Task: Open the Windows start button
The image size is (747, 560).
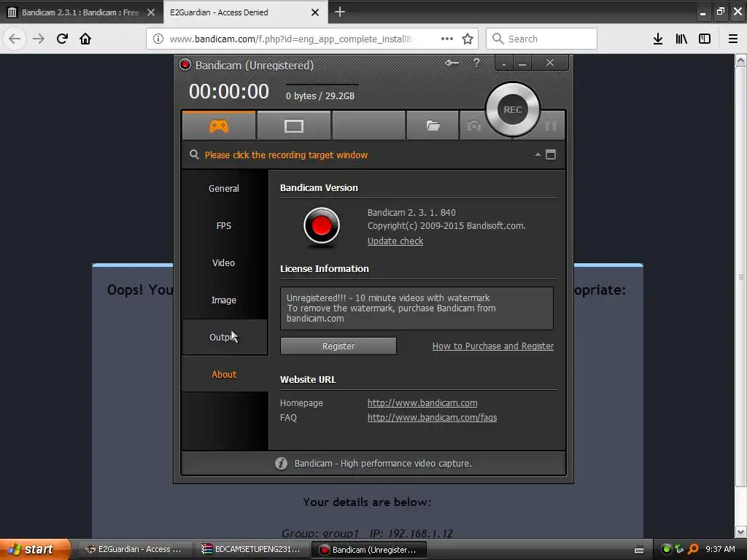Action: coord(34,550)
